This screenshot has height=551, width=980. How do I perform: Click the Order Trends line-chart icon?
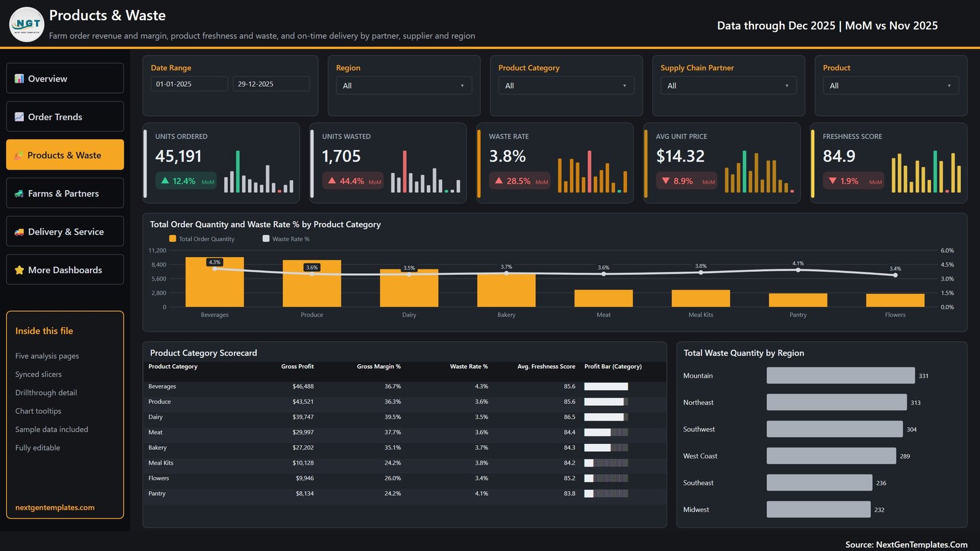pos(19,117)
